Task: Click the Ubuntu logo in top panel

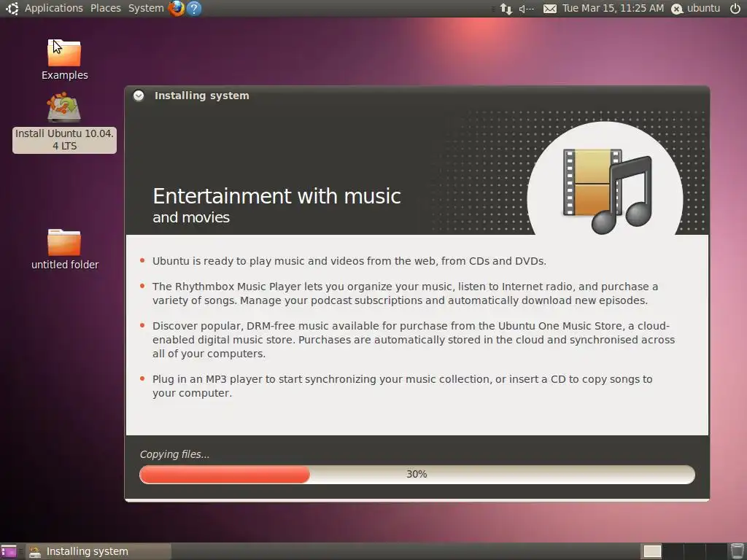Action: (x=12, y=8)
